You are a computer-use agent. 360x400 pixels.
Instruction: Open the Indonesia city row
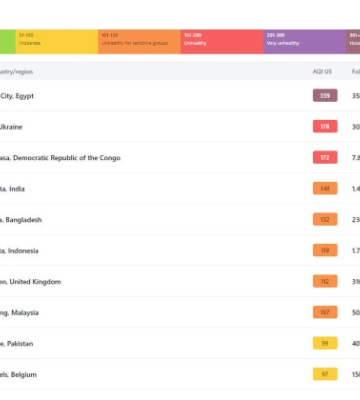pyautogui.click(x=180, y=251)
